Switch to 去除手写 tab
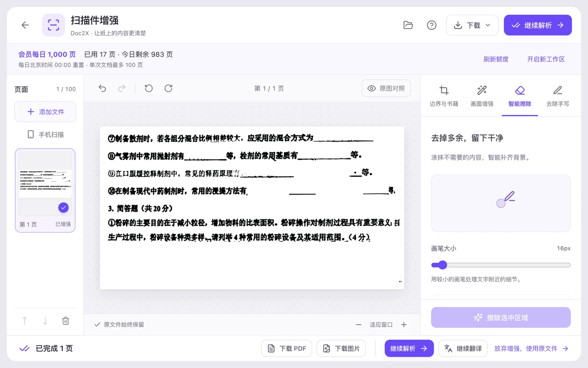The image size is (588, 368). click(x=557, y=97)
